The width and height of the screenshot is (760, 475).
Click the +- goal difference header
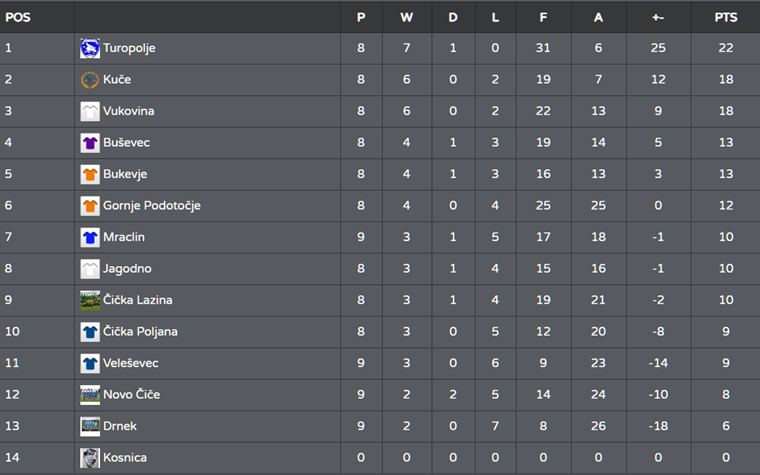pos(658,17)
